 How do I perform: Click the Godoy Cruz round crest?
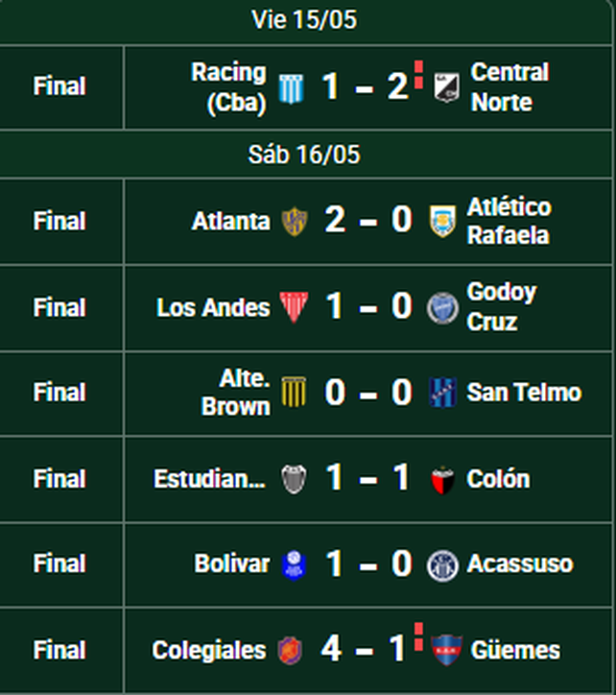(x=442, y=308)
